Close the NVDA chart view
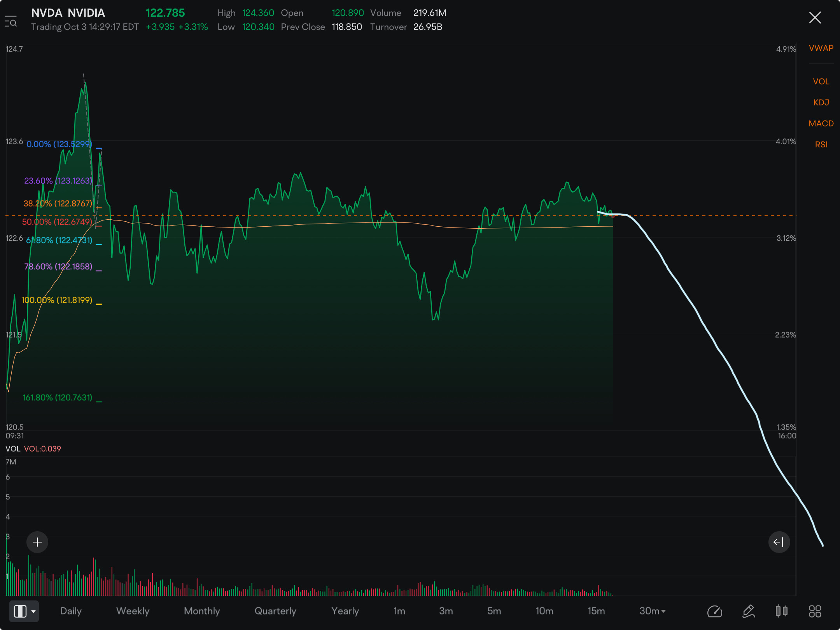The width and height of the screenshot is (840, 630). [x=815, y=17]
